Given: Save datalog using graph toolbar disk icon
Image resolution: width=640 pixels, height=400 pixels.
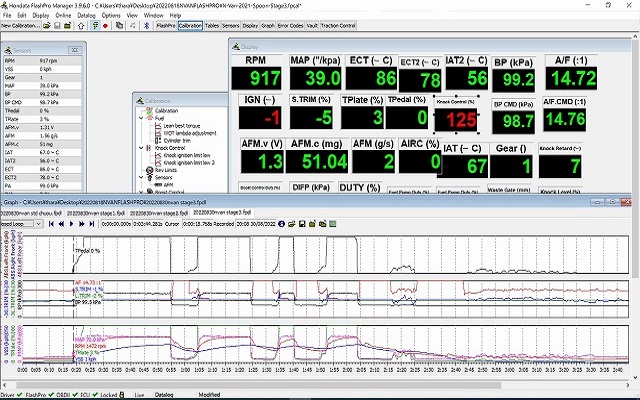Looking at the screenshot, I should coord(302,224).
